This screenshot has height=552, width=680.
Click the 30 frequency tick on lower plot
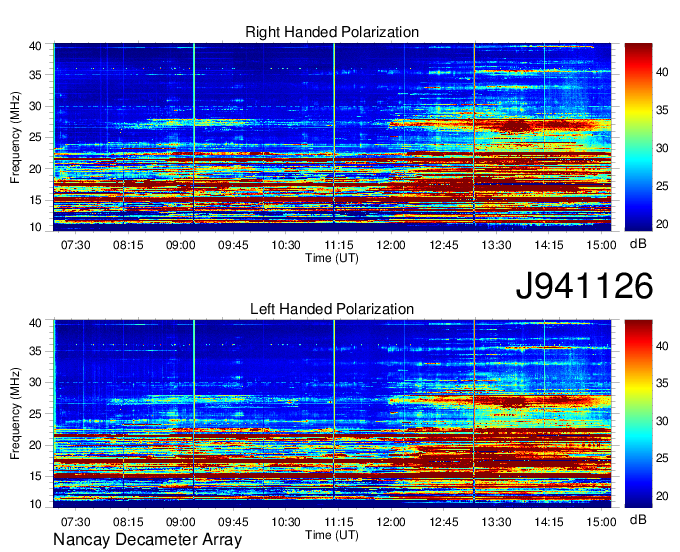(x=35, y=382)
